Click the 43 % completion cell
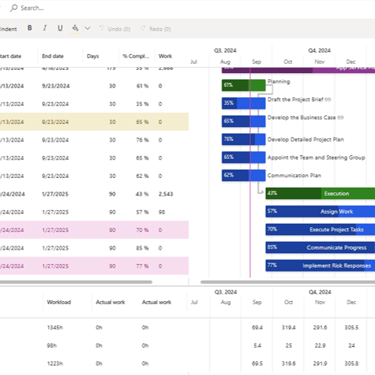This screenshot has width=375, height=375. click(142, 194)
